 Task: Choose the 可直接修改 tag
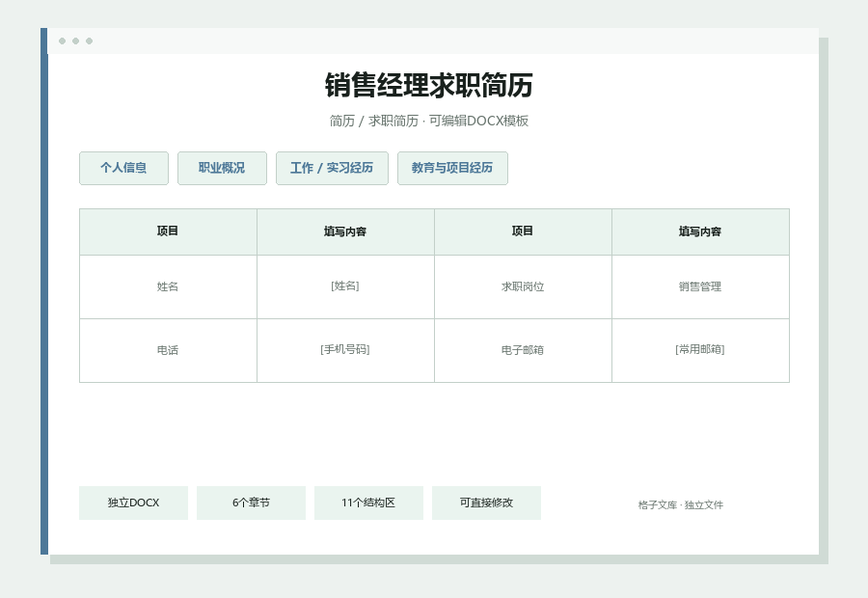click(x=486, y=503)
